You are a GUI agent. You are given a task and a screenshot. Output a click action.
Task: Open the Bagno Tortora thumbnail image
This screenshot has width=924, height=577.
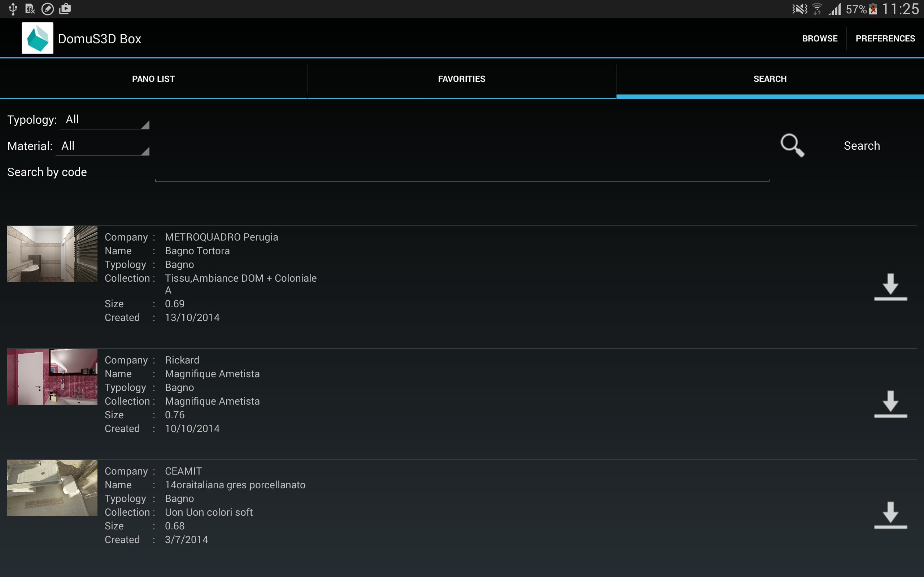point(52,254)
